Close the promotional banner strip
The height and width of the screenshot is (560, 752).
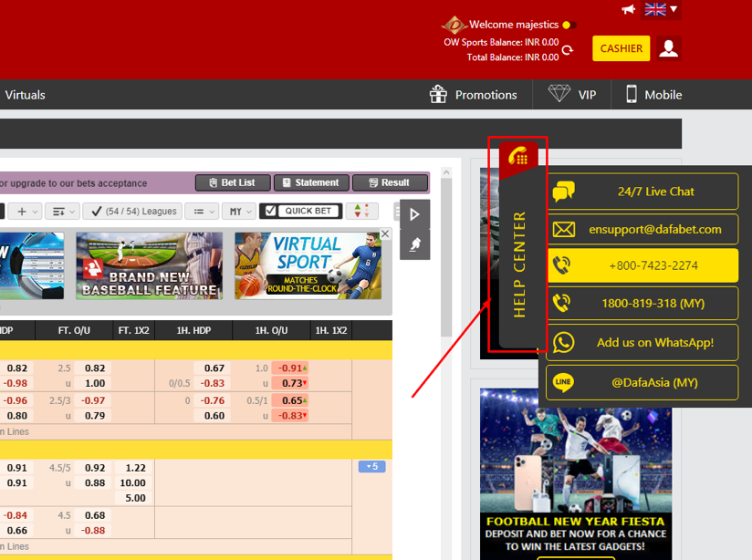click(x=385, y=233)
